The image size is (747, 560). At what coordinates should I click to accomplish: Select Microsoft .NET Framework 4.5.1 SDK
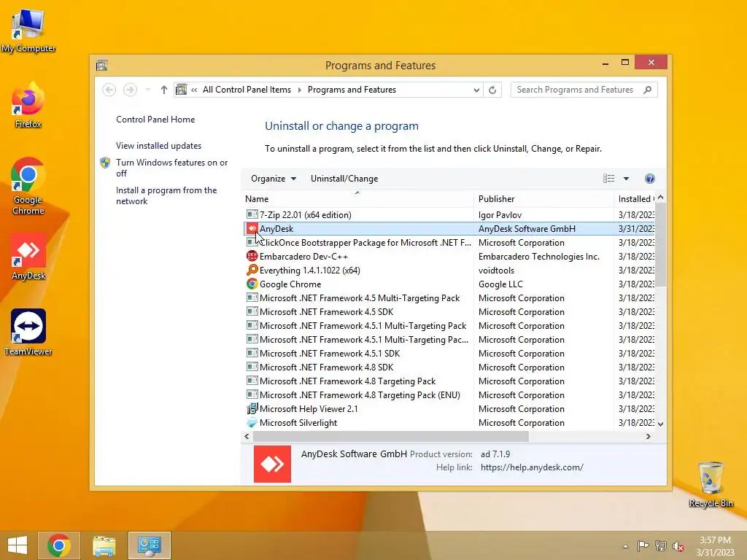pos(449,354)
